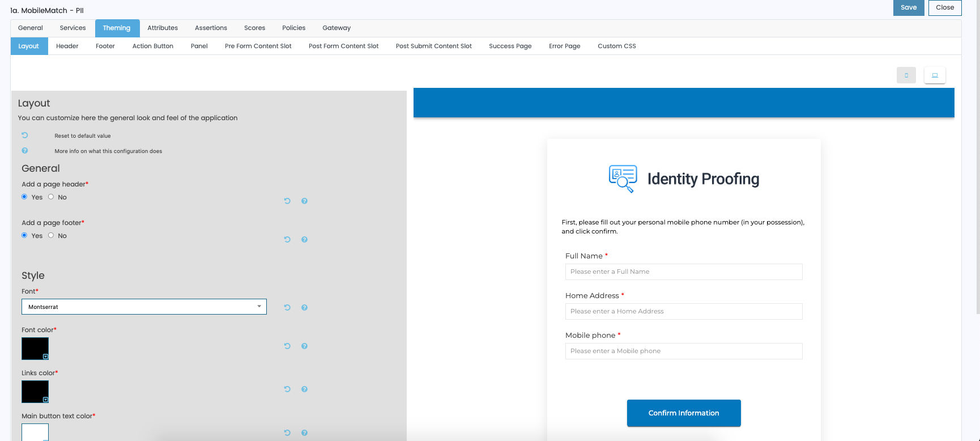Screen dimensions: 980x441
Task: Switch preview to mobile device view
Action: (906, 75)
